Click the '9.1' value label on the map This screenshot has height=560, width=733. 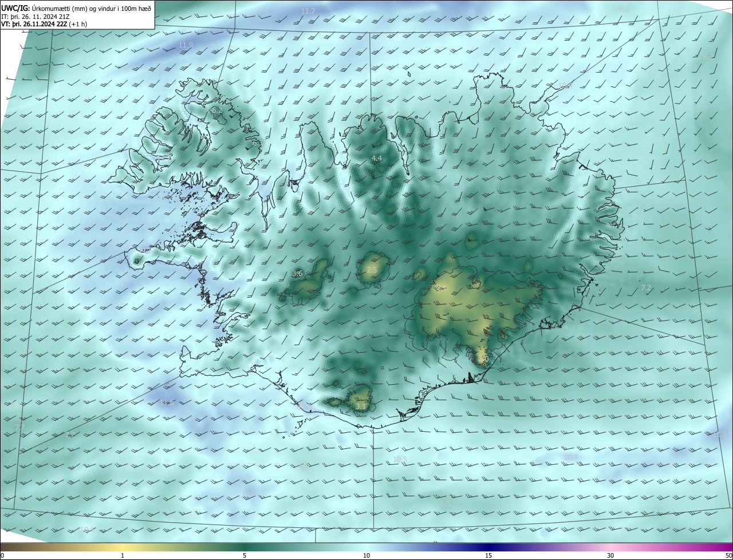624,9
